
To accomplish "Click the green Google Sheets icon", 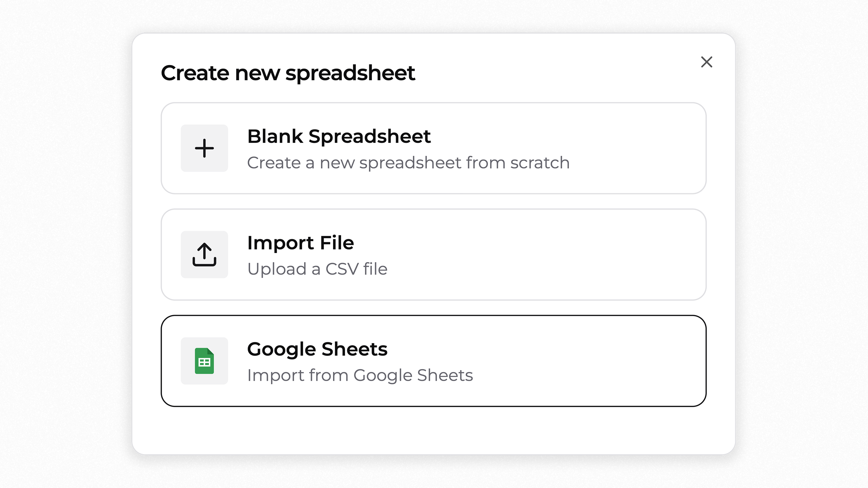I will [x=204, y=361].
